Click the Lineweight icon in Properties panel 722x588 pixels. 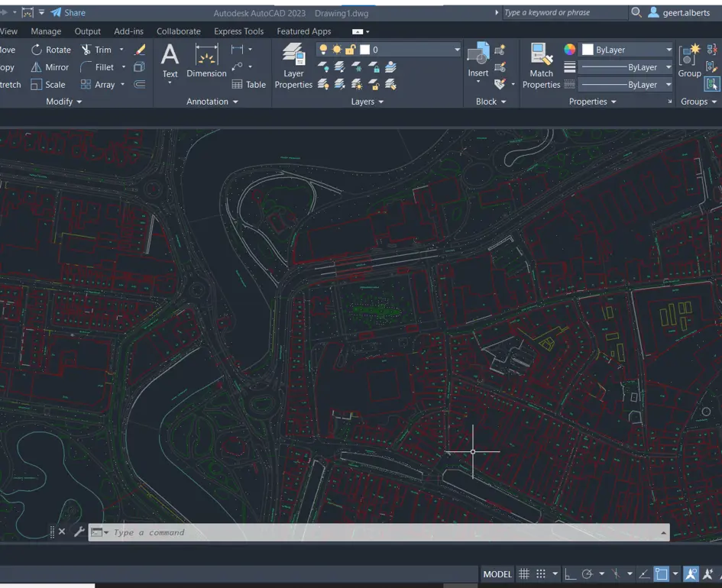coord(570,67)
